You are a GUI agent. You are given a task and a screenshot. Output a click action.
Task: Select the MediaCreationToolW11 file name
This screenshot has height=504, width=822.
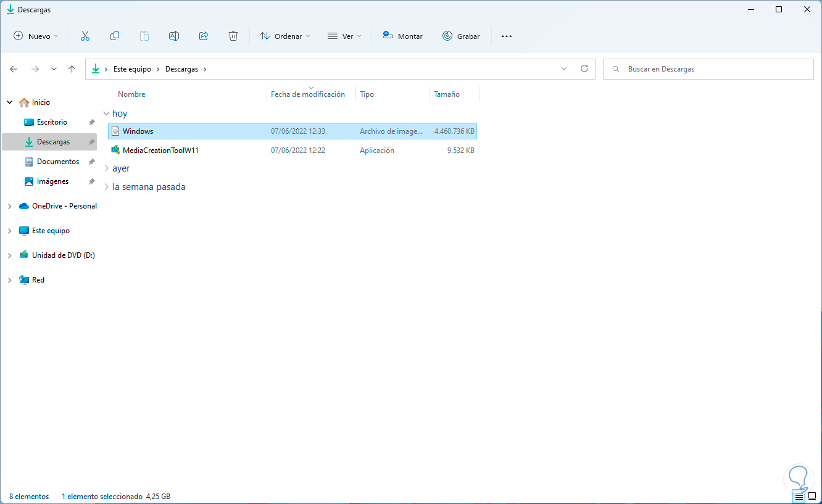coord(160,150)
